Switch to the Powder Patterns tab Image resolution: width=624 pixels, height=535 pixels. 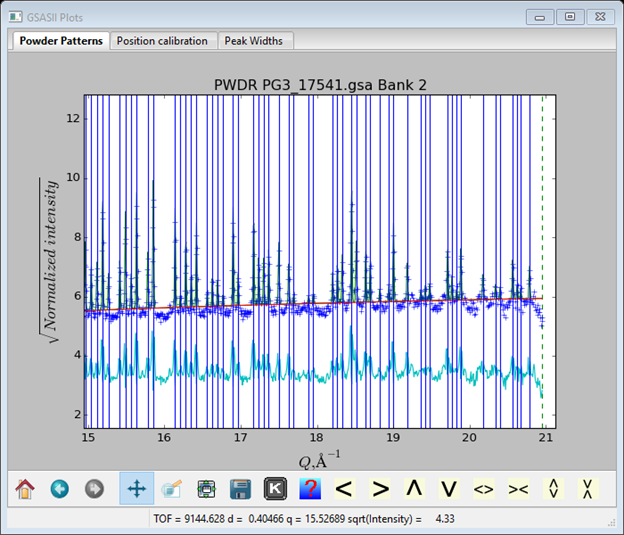(x=58, y=41)
